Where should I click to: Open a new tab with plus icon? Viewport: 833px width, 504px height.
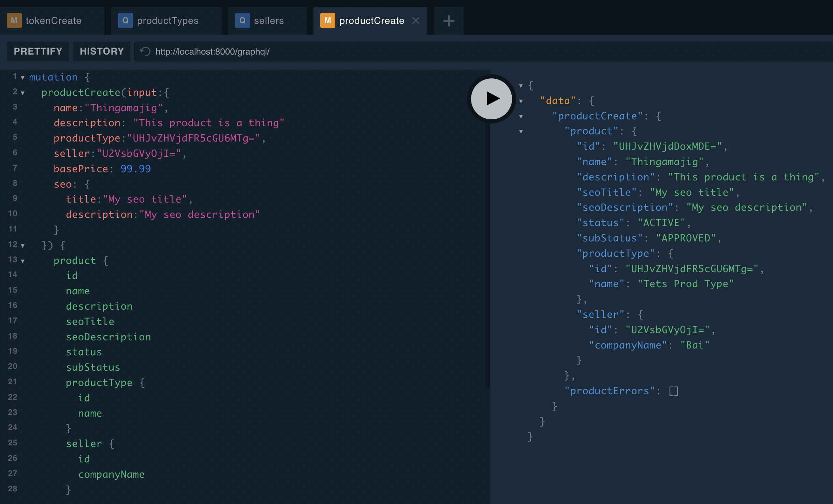pos(449,21)
